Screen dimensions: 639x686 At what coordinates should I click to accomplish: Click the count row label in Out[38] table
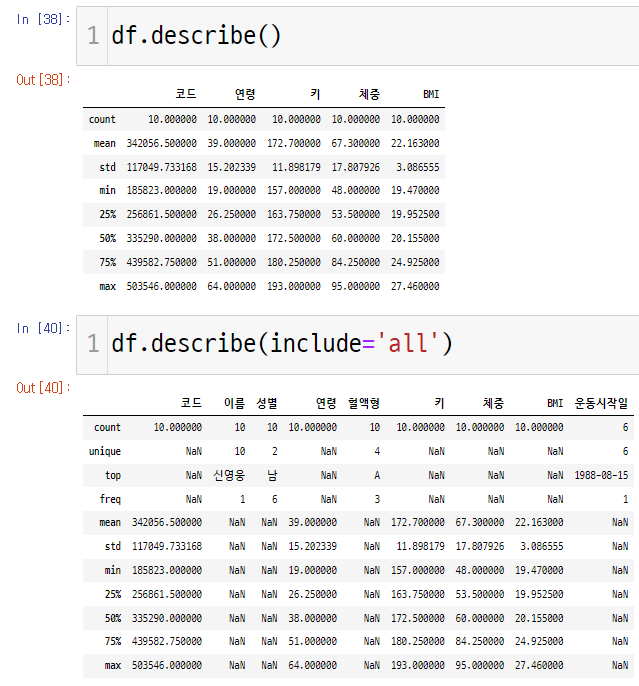coord(102,119)
